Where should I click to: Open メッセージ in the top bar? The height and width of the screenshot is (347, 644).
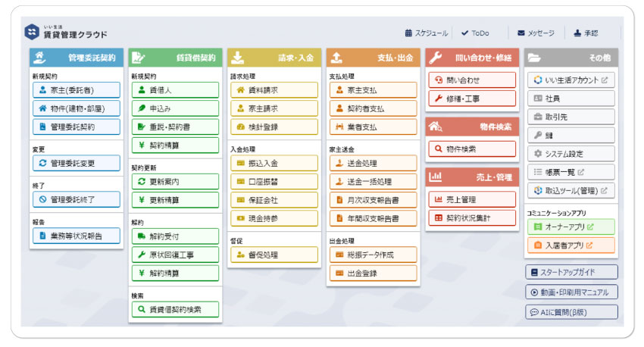[x=536, y=33]
